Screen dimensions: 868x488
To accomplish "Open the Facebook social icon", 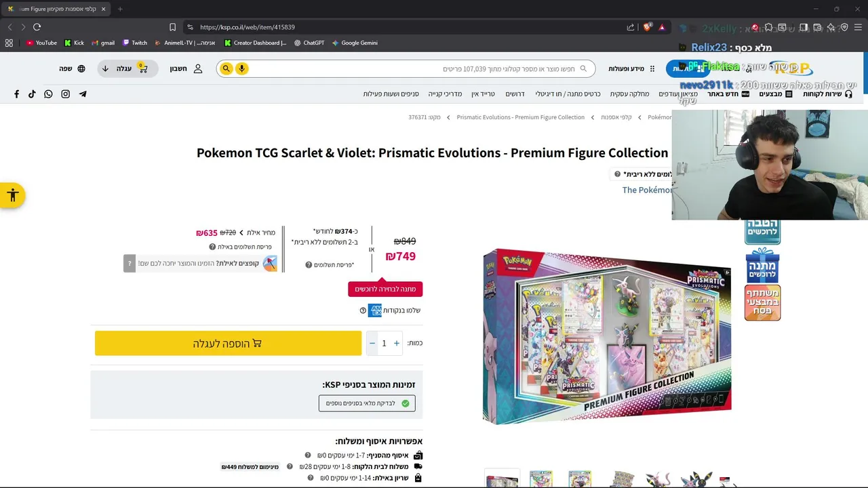I will click(16, 94).
